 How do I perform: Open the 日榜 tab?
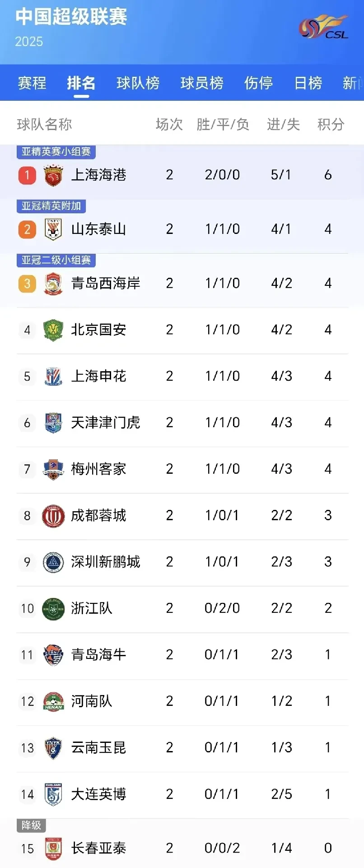[308, 83]
